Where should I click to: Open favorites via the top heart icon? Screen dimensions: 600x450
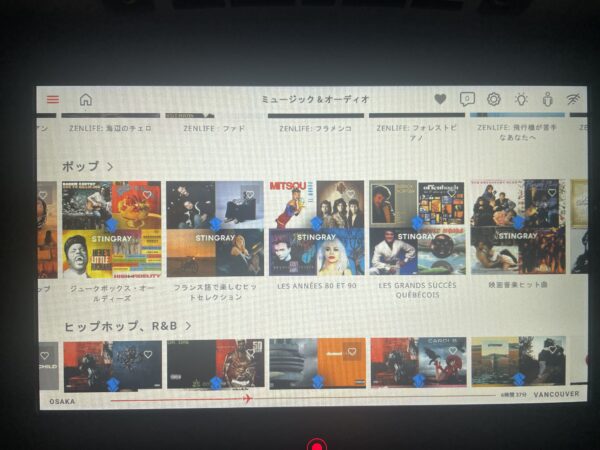pos(440,99)
